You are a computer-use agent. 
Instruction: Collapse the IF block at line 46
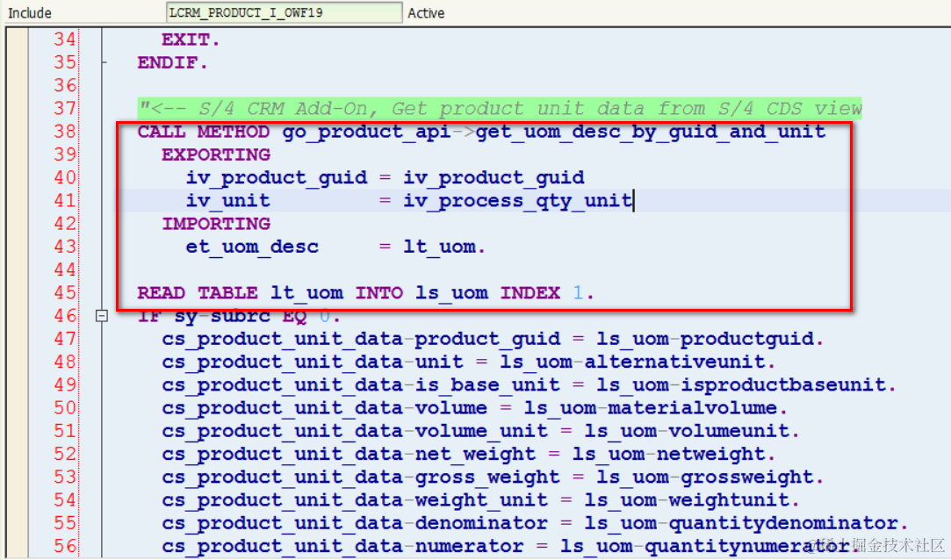click(x=101, y=316)
